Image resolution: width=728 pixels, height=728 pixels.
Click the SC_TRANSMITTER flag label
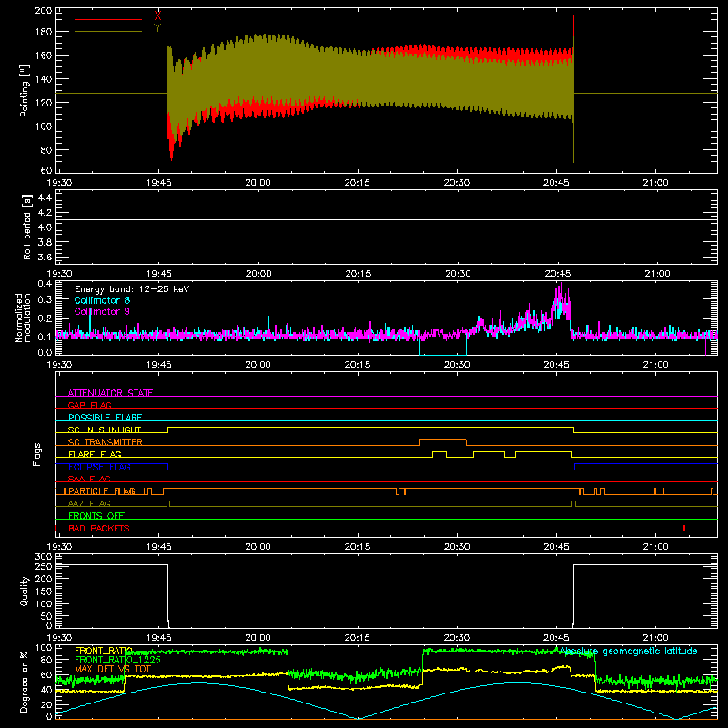point(106,442)
